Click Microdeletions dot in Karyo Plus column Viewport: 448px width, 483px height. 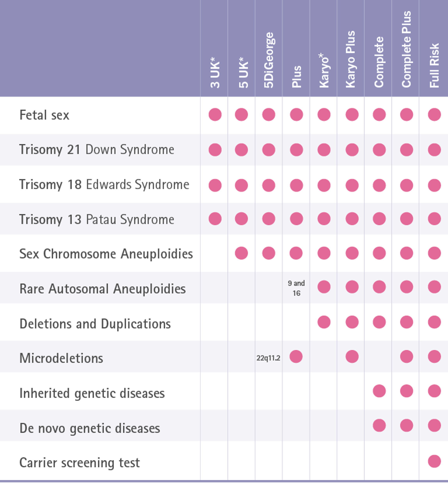(352, 357)
